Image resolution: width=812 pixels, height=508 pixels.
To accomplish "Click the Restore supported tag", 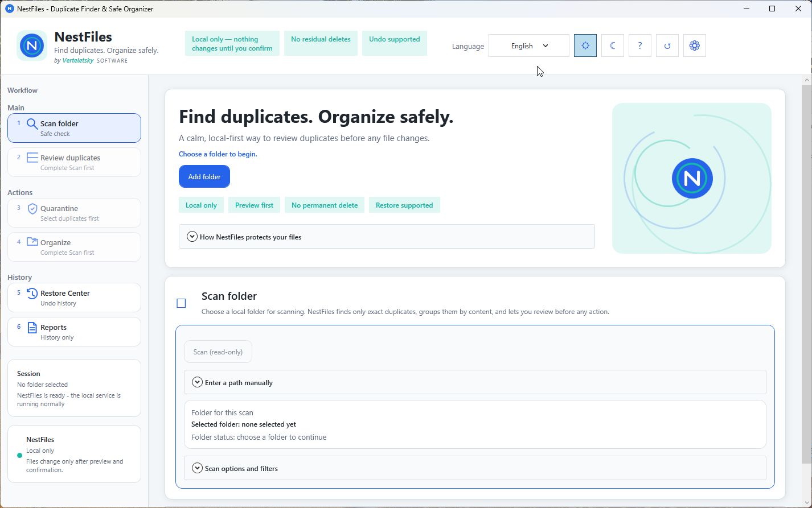I will click(x=404, y=205).
